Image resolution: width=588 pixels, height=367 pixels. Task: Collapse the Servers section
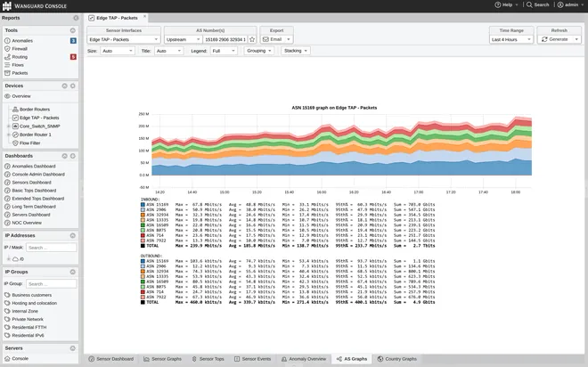pos(73,348)
